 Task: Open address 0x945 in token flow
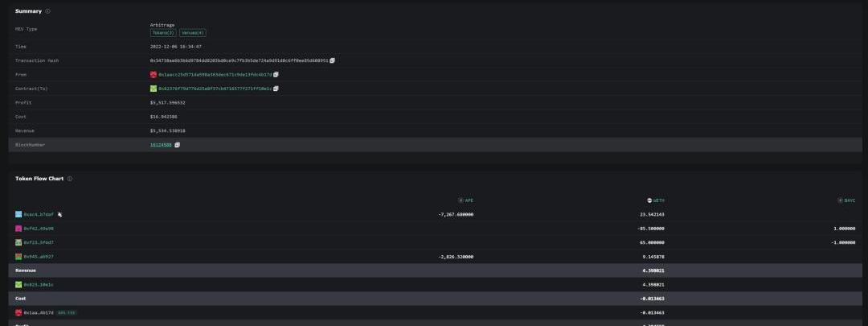pos(39,257)
